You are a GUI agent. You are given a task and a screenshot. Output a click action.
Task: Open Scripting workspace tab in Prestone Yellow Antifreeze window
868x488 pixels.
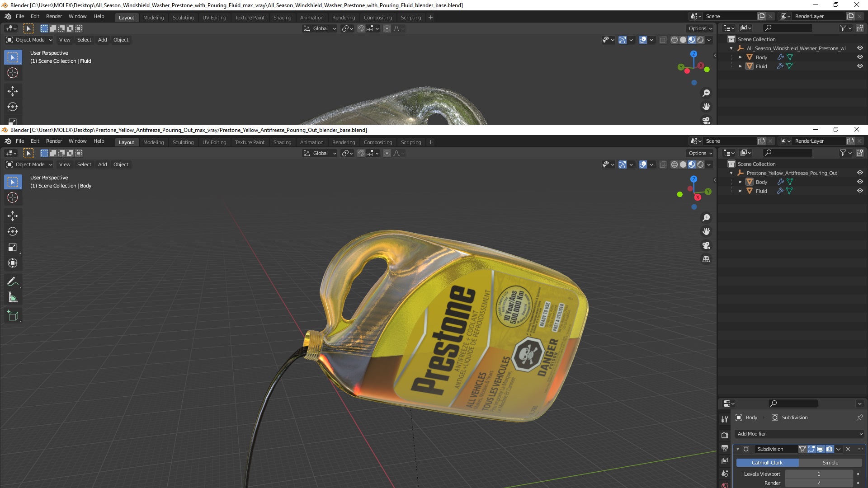[x=410, y=142]
